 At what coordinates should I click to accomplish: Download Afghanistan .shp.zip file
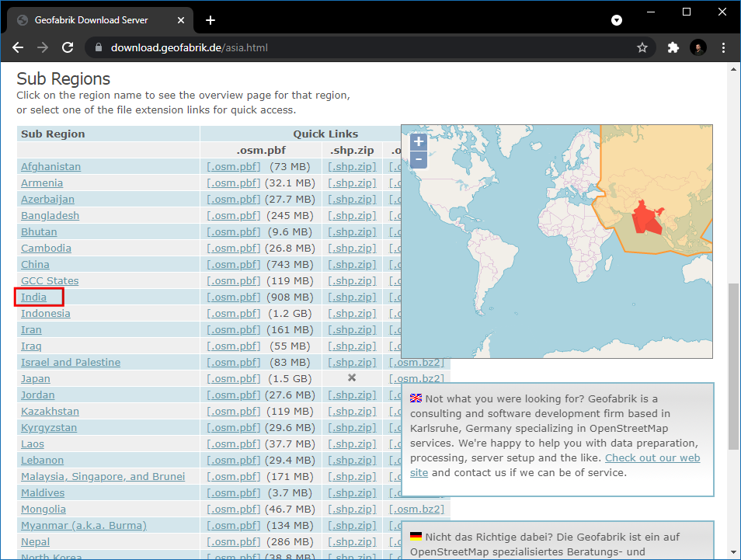(352, 167)
